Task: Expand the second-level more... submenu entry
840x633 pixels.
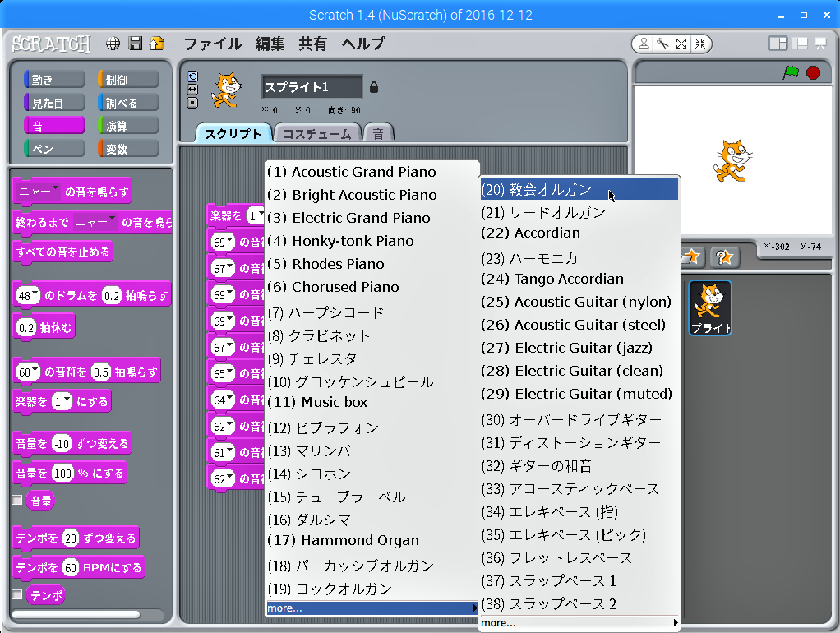Action: (580, 623)
